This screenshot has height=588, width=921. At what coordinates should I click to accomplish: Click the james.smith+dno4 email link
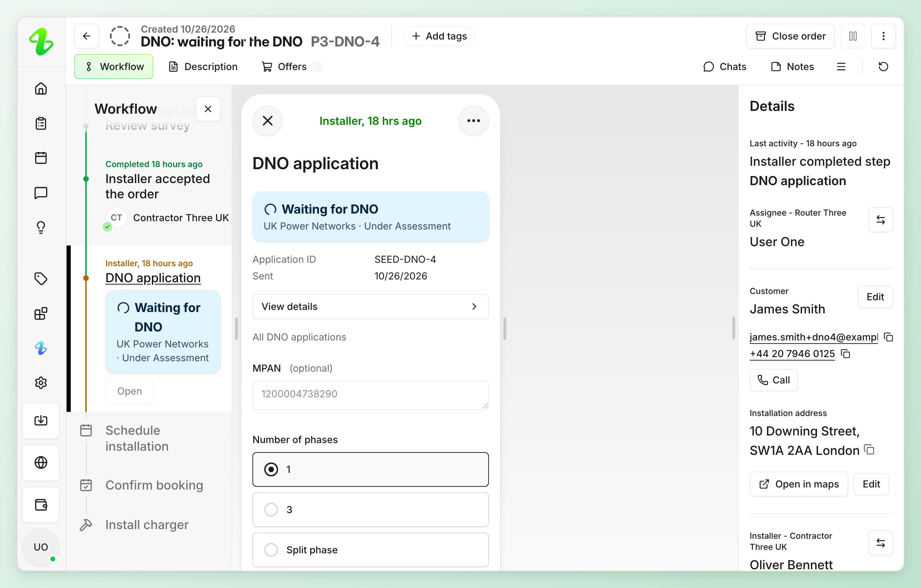(x=814, y=337)
